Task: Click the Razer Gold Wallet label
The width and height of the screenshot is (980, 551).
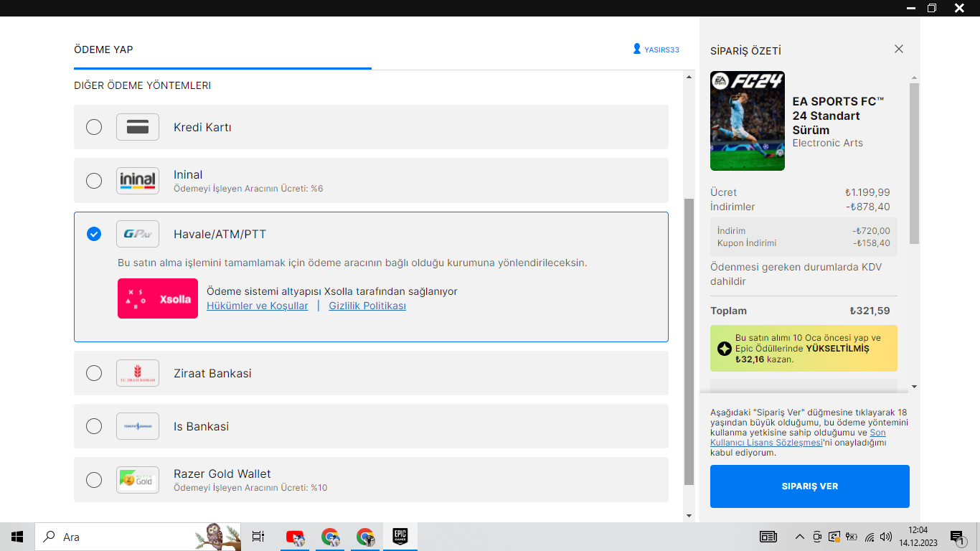Action: (x=222, y=474)
